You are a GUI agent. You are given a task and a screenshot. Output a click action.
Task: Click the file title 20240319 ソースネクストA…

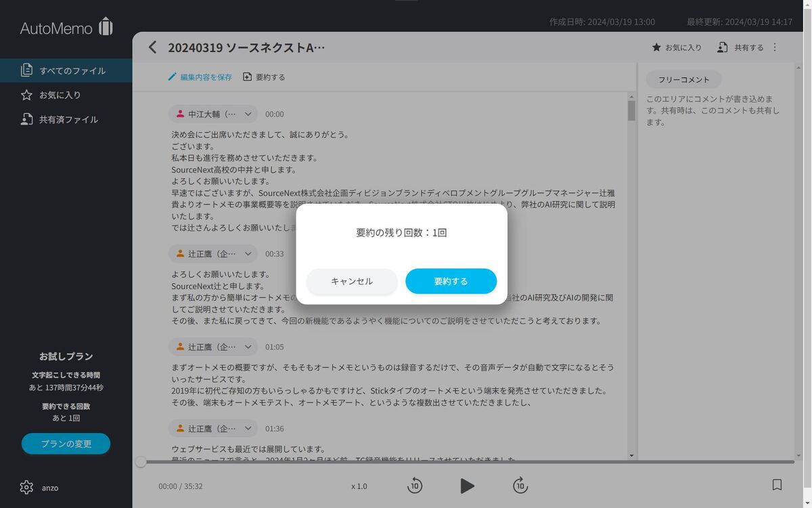(x=246, y=47)
